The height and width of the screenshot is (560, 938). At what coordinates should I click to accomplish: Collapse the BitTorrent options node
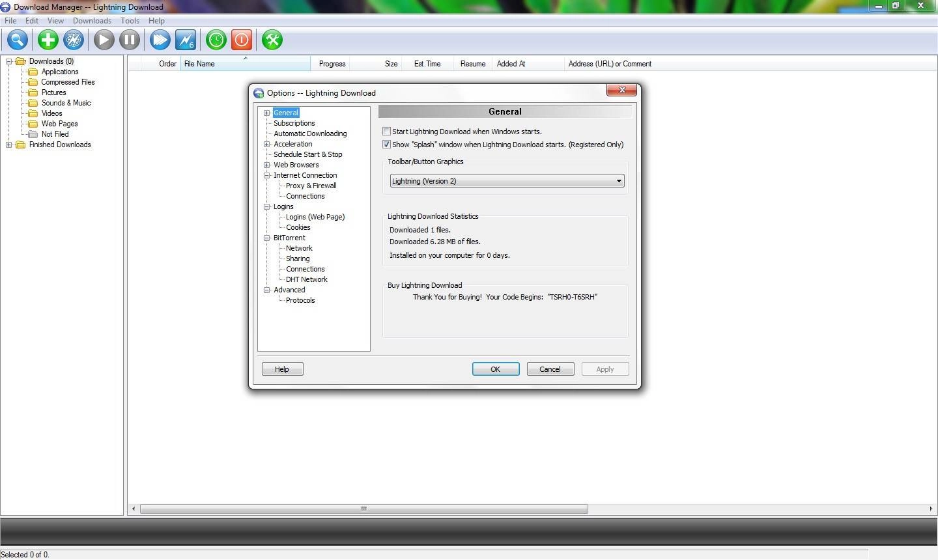click(266, 238)
